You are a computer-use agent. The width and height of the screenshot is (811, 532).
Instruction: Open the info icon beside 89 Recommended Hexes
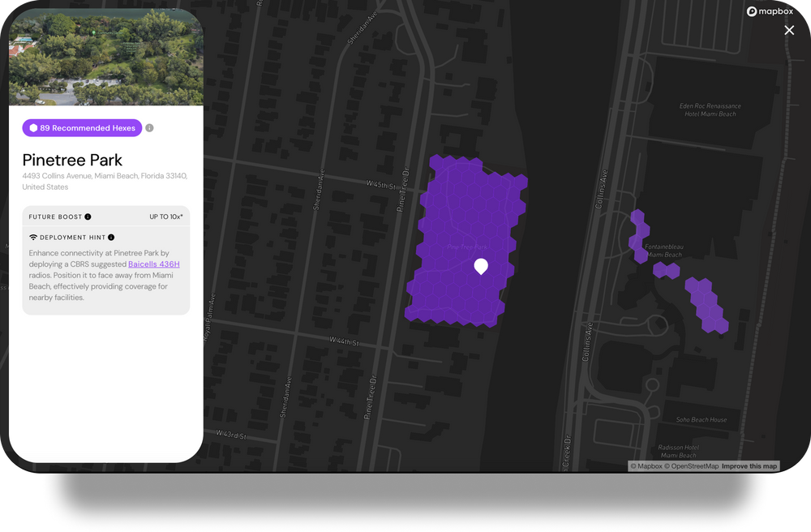click(149, 127)
